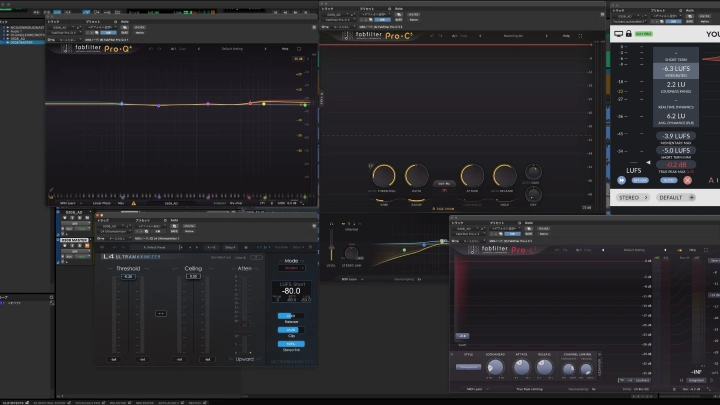
Task: Open the L4 Default Preset selector
Action: point(155,248)
